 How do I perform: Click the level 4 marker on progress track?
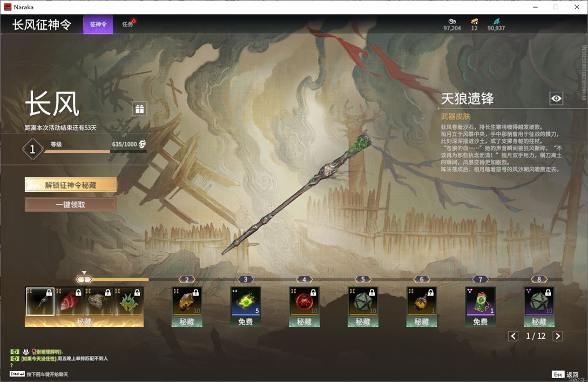click(304, 279)
